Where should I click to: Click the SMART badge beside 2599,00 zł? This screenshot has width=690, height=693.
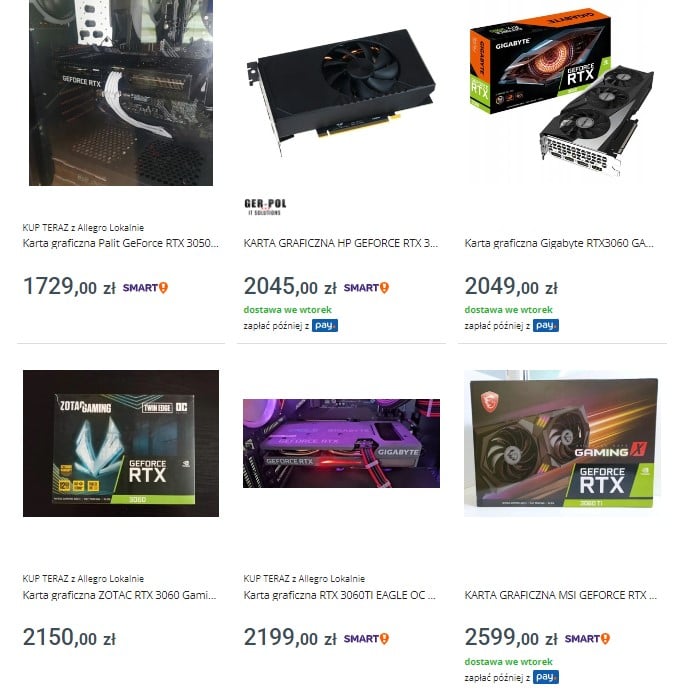pos(587,639)
